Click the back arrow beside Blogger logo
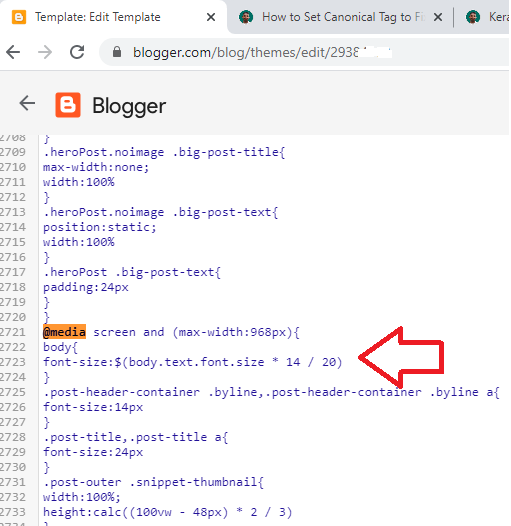 pos(27,103)
